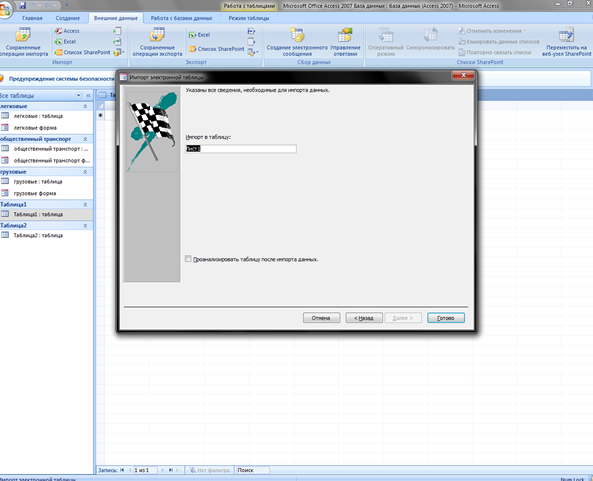Screen dimensions: 593x481
Task: Select общественный транспорт table item
Action: pyautogui.click(x=46, y=149)
